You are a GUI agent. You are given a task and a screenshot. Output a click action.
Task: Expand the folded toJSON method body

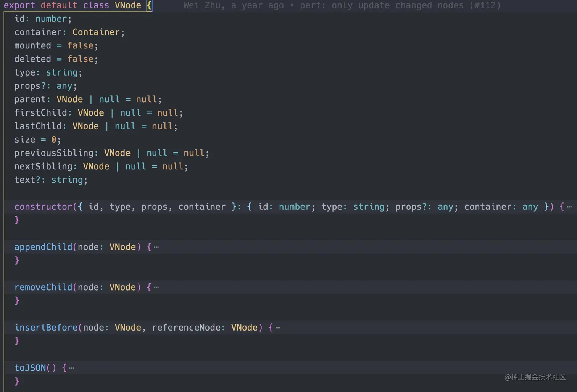71,368
